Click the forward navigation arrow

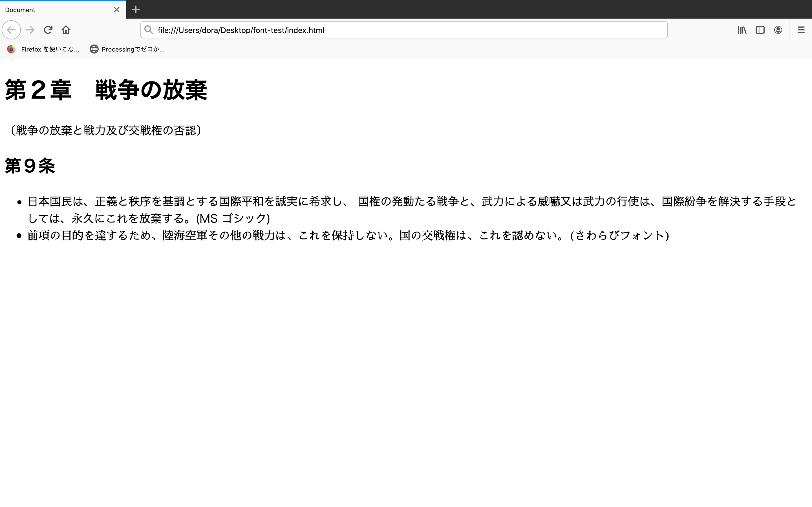(30, 30)
